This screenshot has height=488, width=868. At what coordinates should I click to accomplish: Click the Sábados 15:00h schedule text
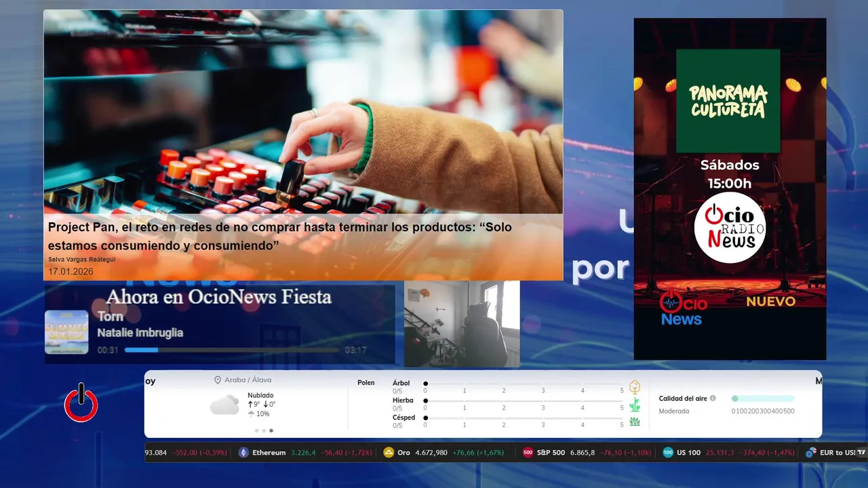pyautogui.click(x=730, y=174)
